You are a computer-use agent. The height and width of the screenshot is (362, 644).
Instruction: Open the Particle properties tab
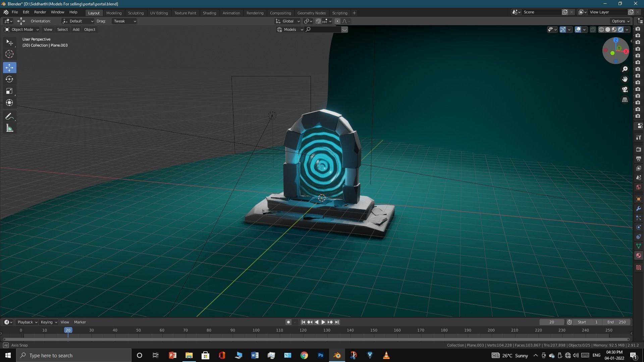[638, 218]
